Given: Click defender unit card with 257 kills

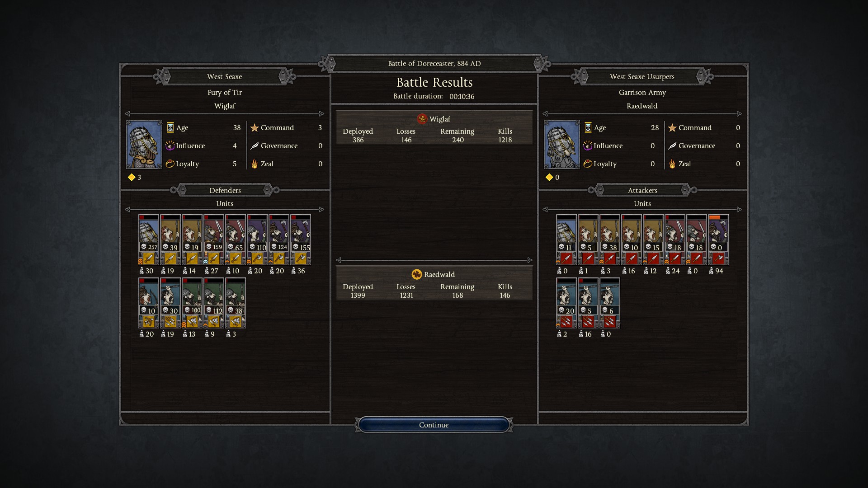Looking at the screenshot, I should coord(149,240).
